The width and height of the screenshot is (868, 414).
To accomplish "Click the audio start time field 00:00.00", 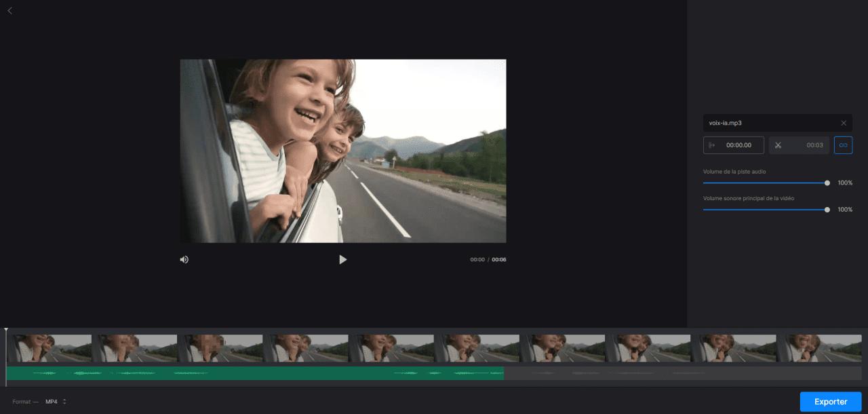I will click(x=734, y=145).
